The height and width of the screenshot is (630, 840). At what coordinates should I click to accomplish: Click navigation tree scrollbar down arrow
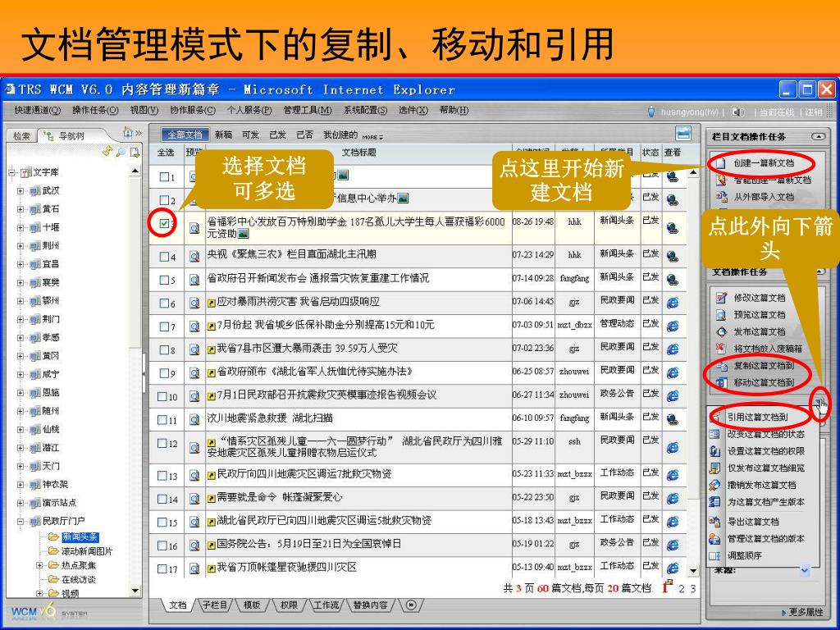tap(135, 591)
